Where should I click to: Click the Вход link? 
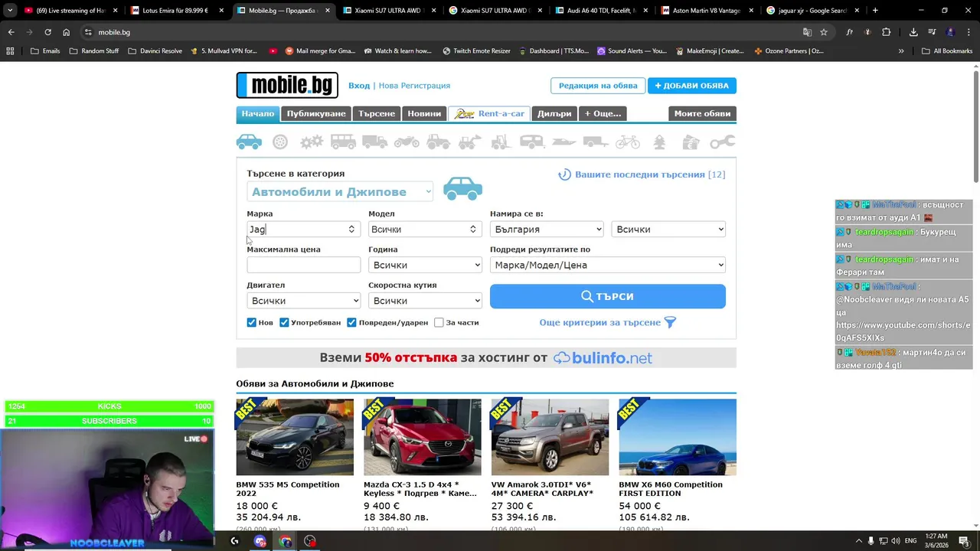[x=359, y=86]
